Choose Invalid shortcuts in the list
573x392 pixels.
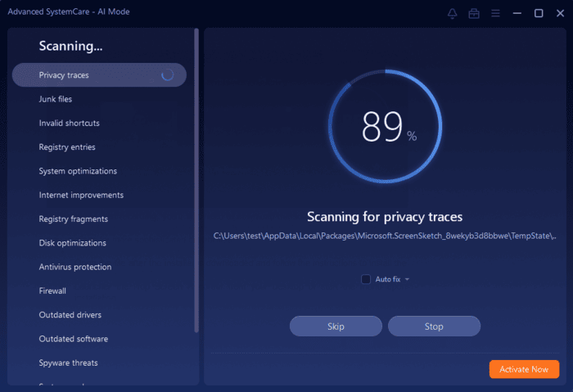(69, 124)
